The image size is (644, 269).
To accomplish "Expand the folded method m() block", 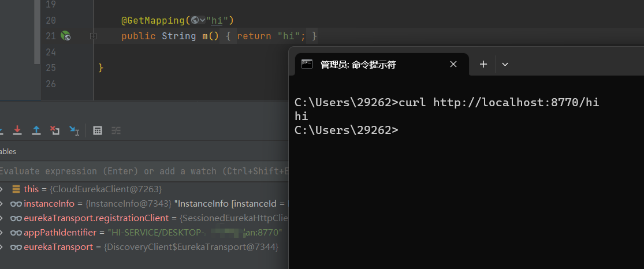I will 93,36.
